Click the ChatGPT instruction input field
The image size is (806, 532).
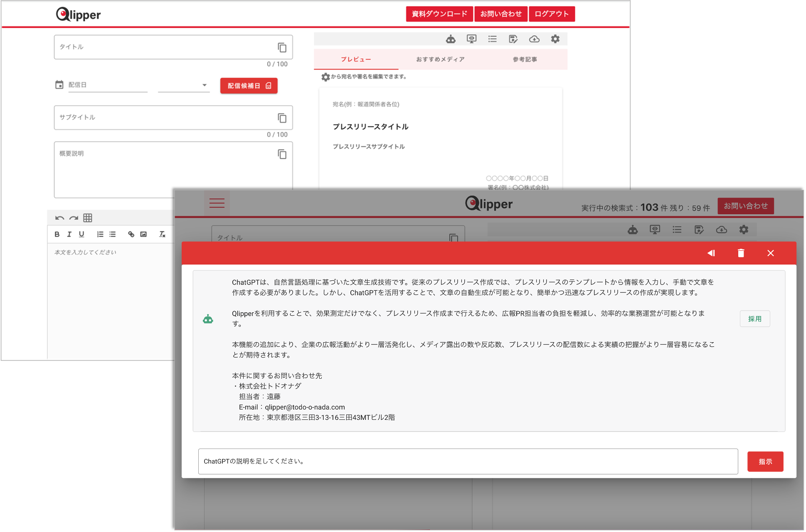pos(468,461)
